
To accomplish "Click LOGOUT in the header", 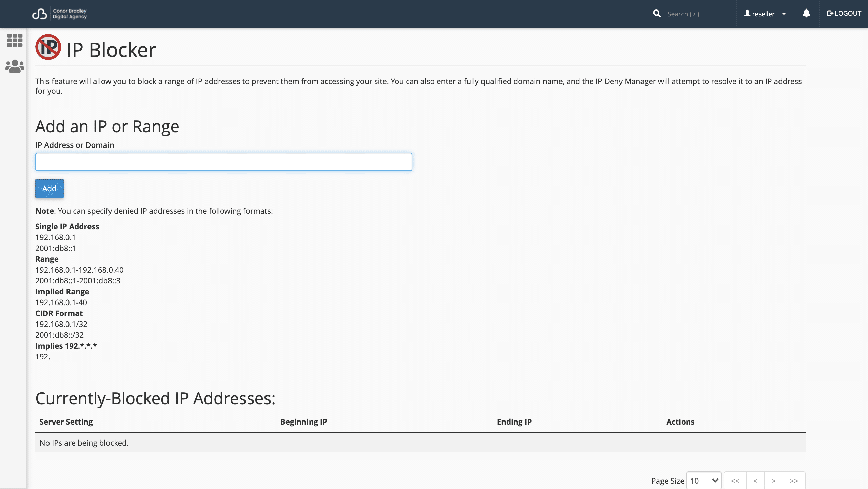I will pos(844,14).
